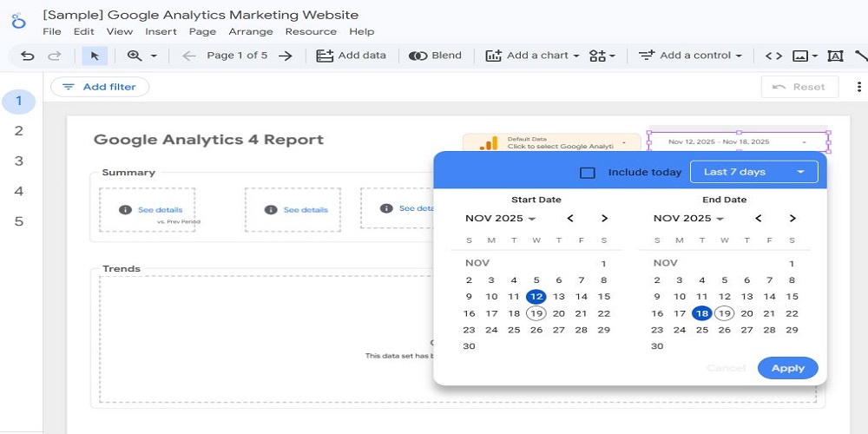Click the Looker Studio logo icon
868x434 pixels.
point(19,22)
